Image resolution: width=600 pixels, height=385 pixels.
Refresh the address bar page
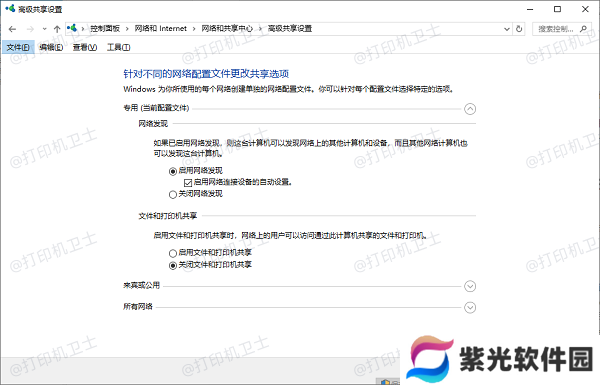point(519,29)
